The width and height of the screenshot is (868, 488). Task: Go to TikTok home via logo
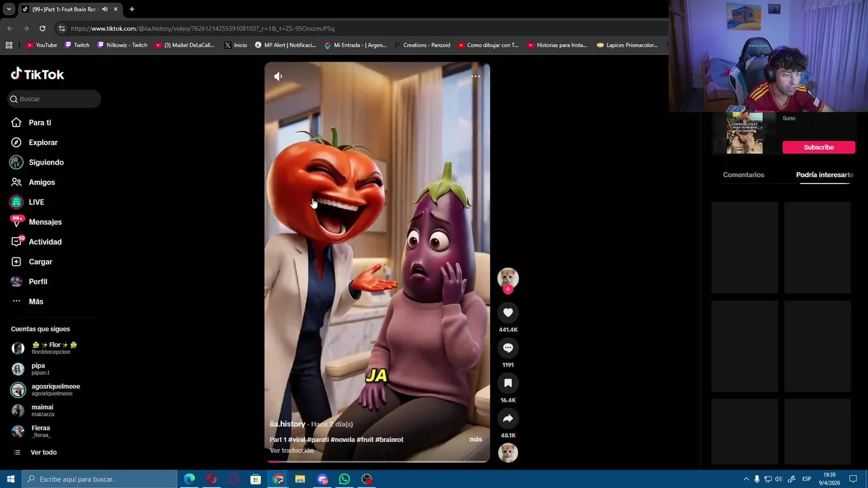point(37,75)
